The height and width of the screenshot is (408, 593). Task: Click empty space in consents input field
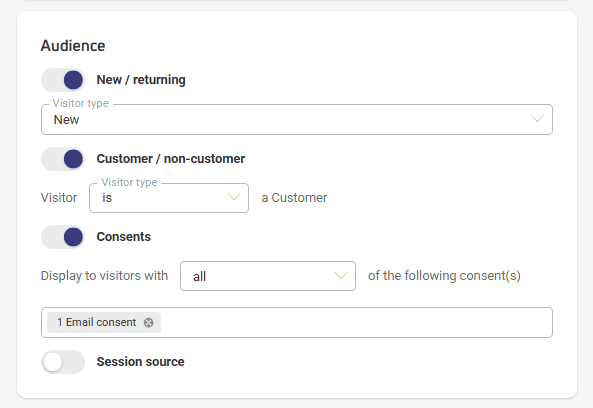[x=355, y=323]
